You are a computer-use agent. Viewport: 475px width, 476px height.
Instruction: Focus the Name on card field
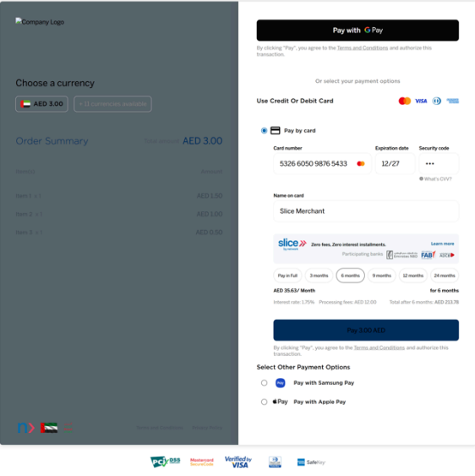(x=366, y=211)
